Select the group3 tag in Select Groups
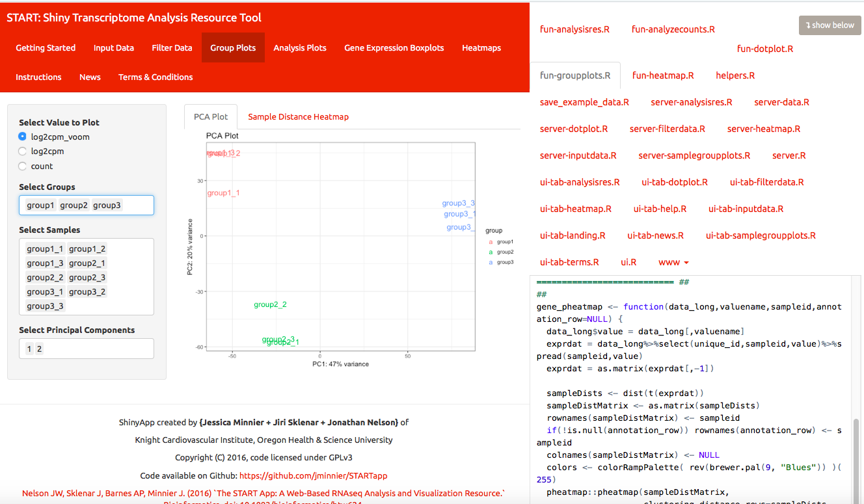 pyautogui.click(x=107, y=205)
